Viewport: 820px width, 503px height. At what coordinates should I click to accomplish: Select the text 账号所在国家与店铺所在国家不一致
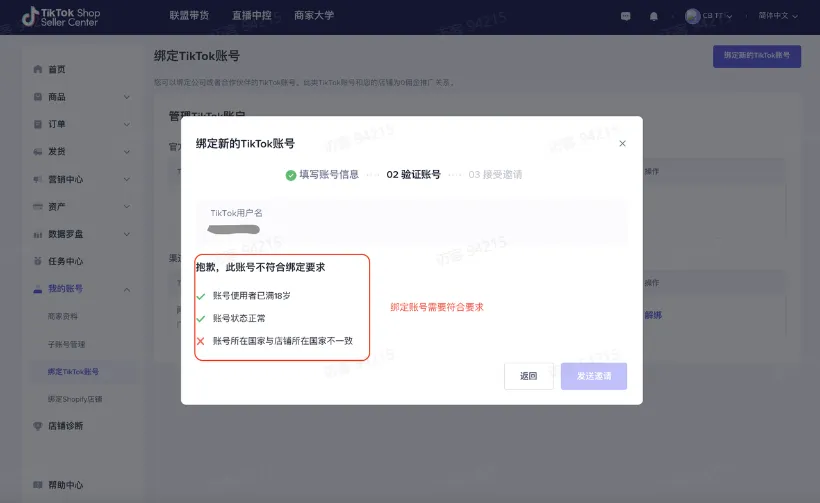(283, 341)
